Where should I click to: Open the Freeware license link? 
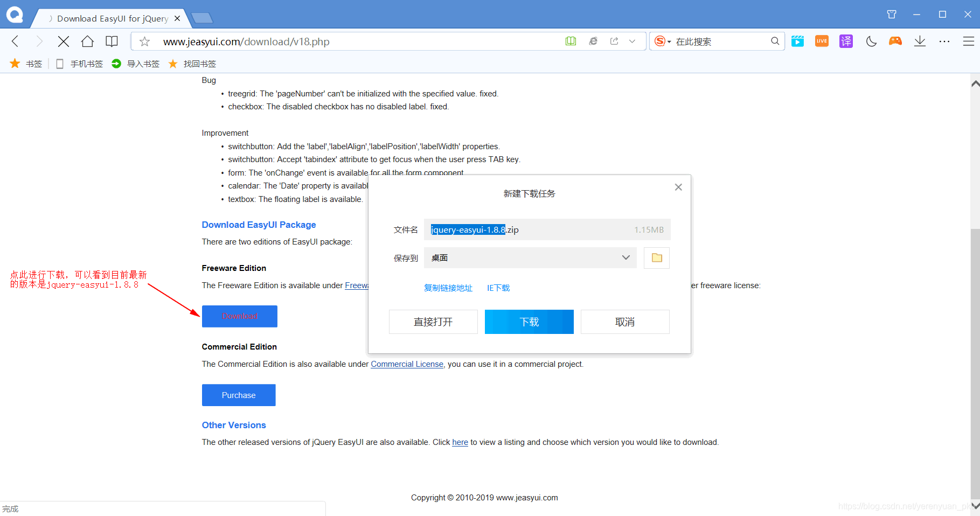(357, 285)
